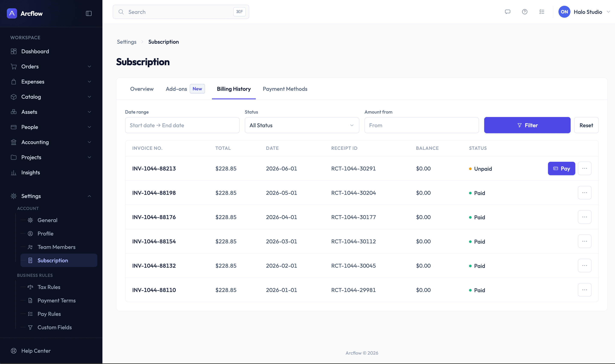Expand the Expenses menu
This screenshot has width=615, height=364.
pos(51,82)
